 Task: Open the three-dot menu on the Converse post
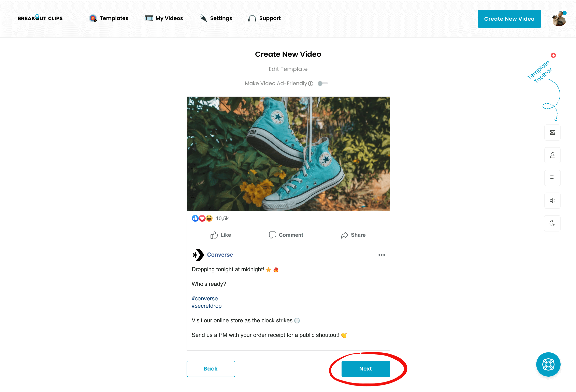tap(381, 255)
